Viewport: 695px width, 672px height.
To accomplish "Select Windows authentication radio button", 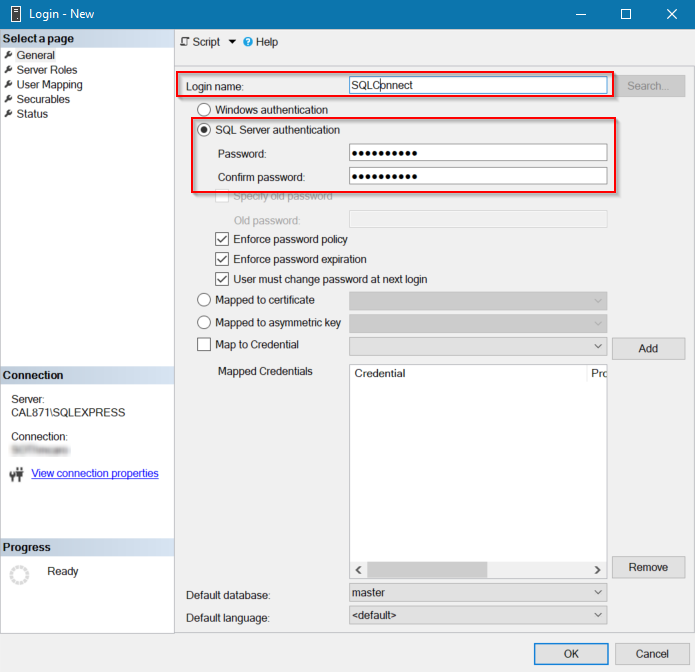I will [x=203, y=109].
